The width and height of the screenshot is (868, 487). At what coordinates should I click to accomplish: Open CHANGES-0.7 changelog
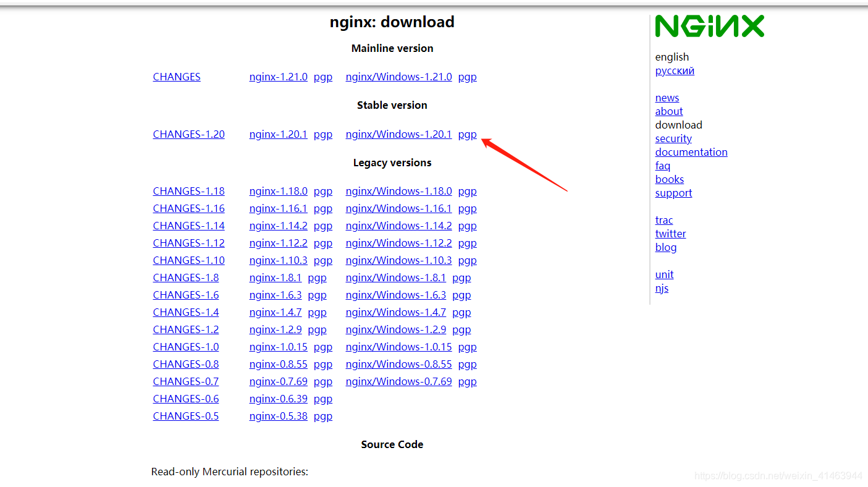186,381
